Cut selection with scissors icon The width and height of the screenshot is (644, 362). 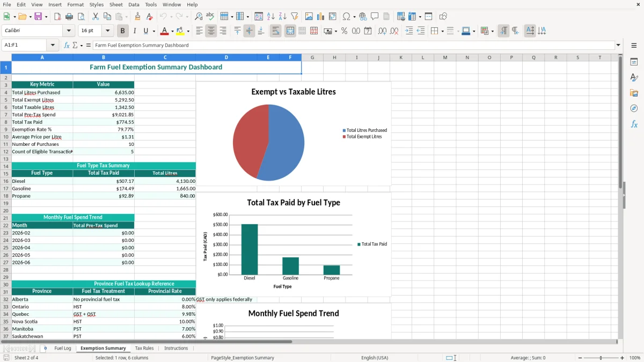(96, 17)
